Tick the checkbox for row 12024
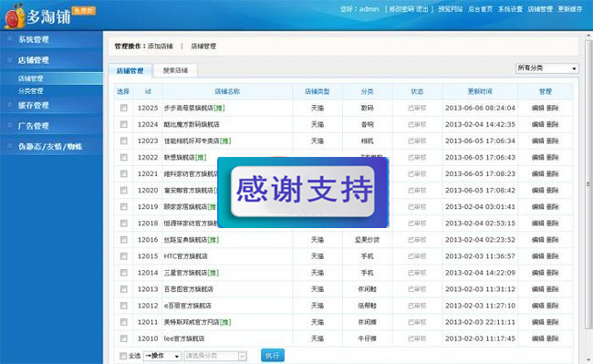Screen dimensions: 593x364 coord(124,124)
